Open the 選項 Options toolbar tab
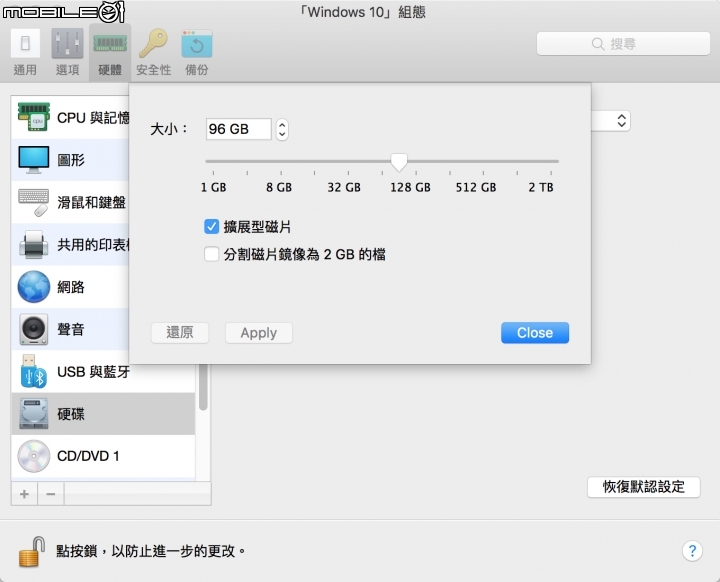The width and height of the screenshot is (720, 582). [67, 52]
